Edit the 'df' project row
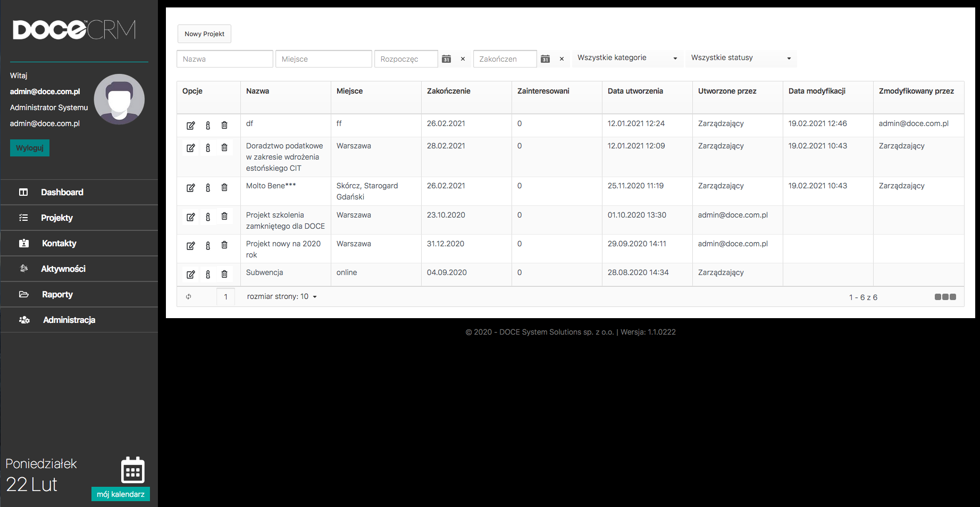The height and width of the screenshot is (507, 980). [190, 126]
